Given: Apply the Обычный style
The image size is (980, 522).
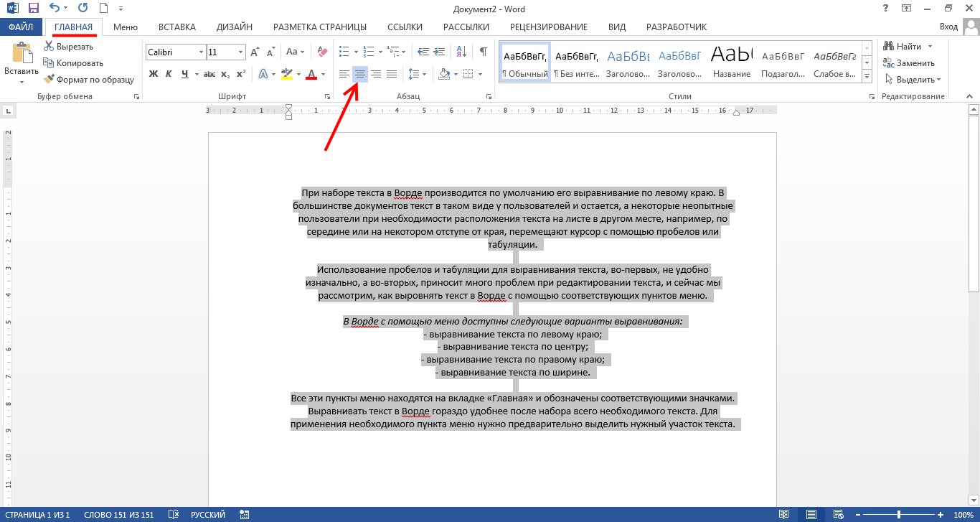Looking at the screenshot, I should click(524, 62).
